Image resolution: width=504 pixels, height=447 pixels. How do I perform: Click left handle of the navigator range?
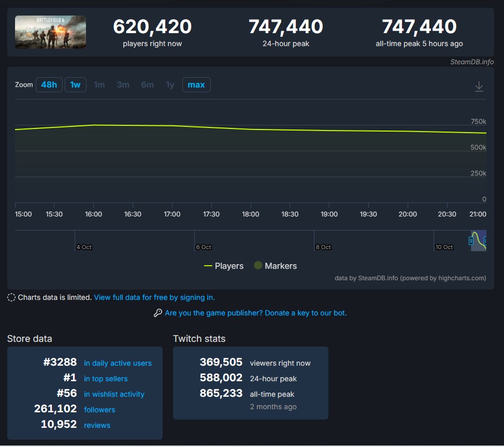(x=471, y=241)
